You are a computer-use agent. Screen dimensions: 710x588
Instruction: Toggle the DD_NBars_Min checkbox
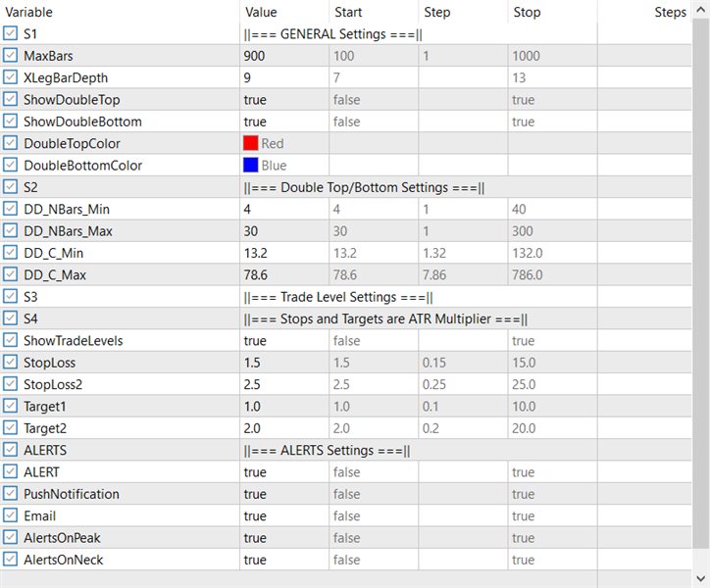10,209
